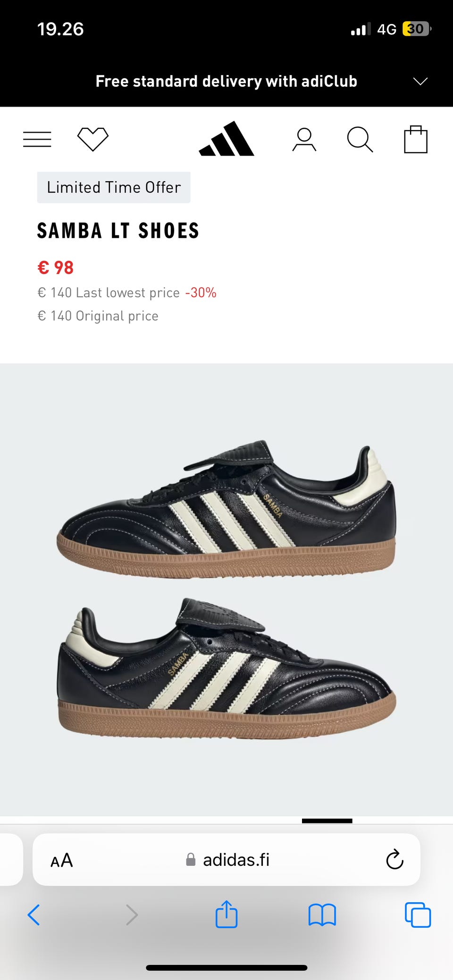
Task: Open the account profile icon
Action: point(304,140)
